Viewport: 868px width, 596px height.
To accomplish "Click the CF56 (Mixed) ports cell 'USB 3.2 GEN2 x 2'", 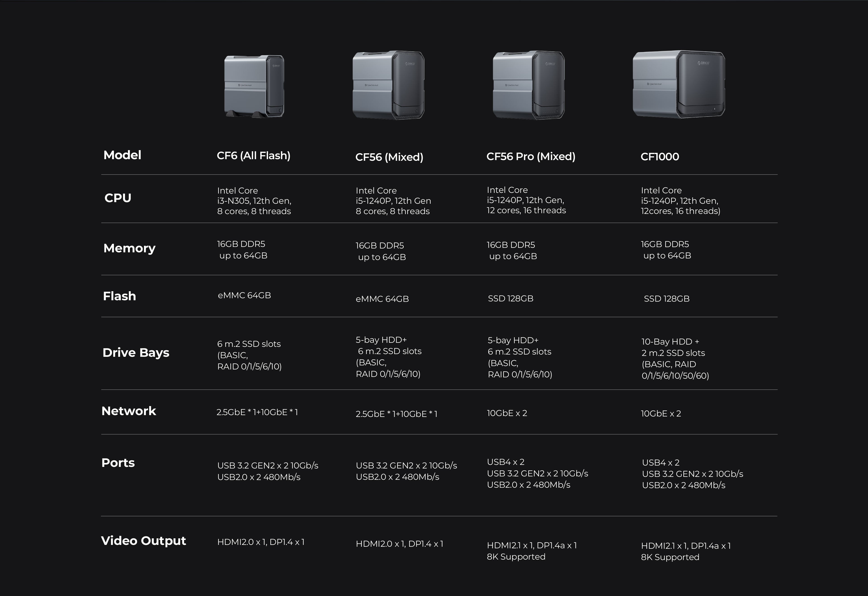I will click(406, 471).
